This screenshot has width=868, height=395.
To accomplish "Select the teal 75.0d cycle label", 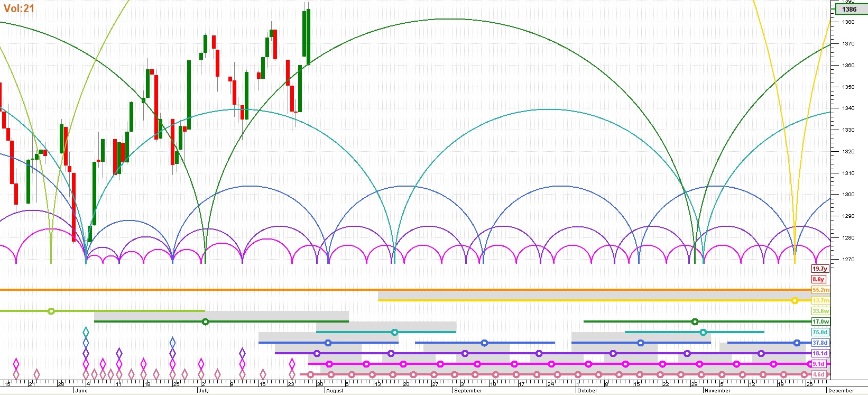I will coord(820,333).
